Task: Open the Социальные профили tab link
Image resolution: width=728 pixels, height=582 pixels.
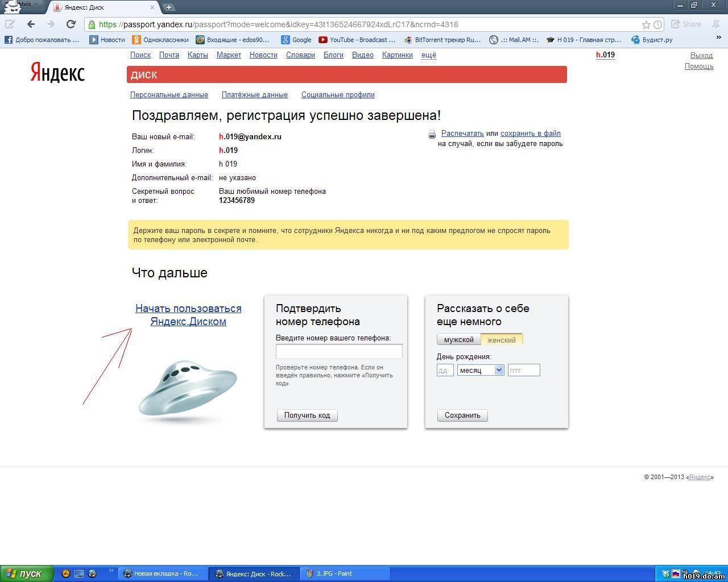Action: (338, 95)
